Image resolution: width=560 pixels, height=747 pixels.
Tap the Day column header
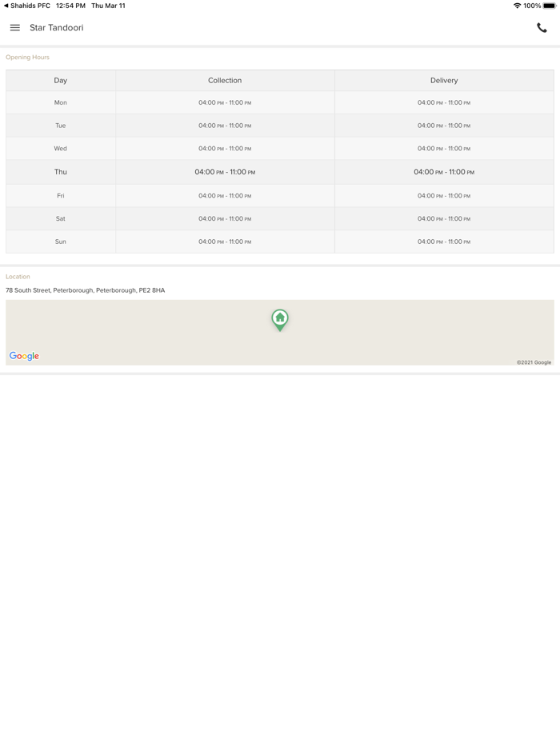(x=61, y=81)
